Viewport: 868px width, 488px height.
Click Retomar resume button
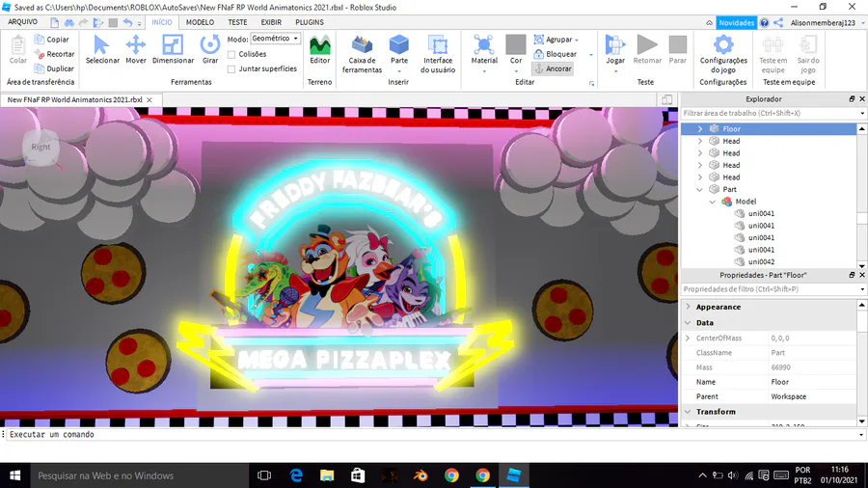pyautogui.click(x=647, y=49)
